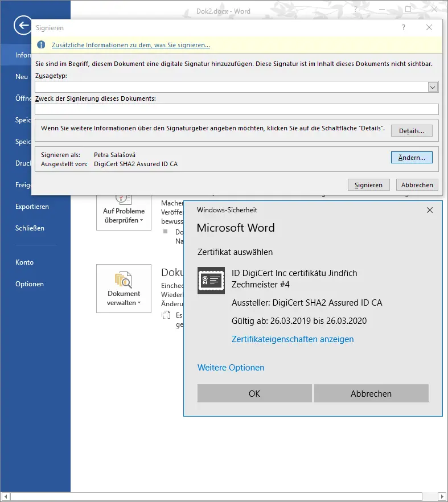The width and height of the screenshot is (448, 502).
Task: Select Schließen in backstage menu
Action: (30, 228)
